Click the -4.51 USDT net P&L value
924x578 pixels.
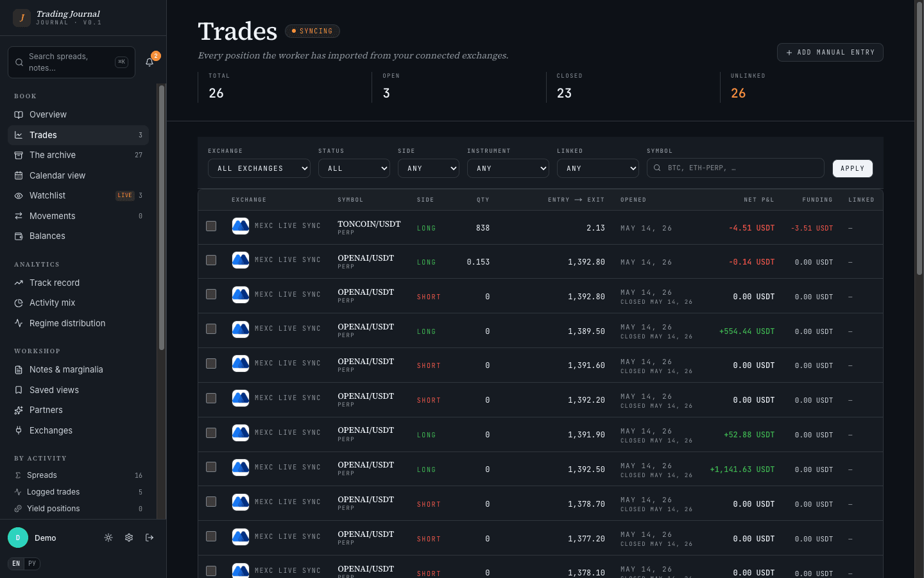pyautogui.click(x=751, y=228)
